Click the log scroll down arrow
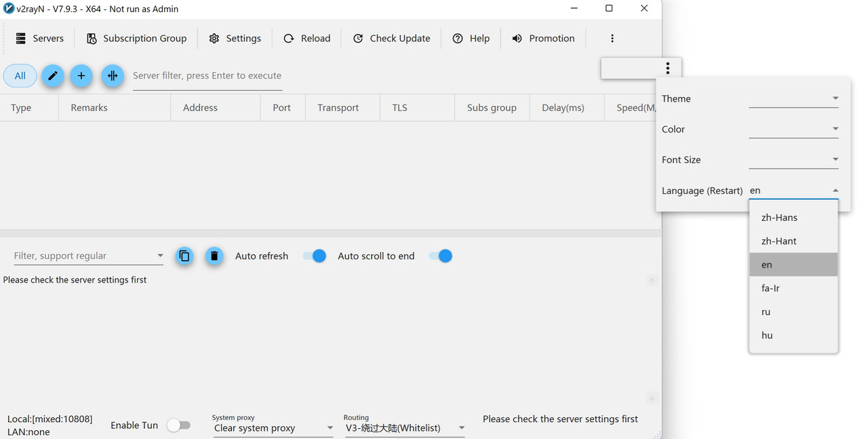The width and height of the screenshot is (868, 439). pos(652,398)
